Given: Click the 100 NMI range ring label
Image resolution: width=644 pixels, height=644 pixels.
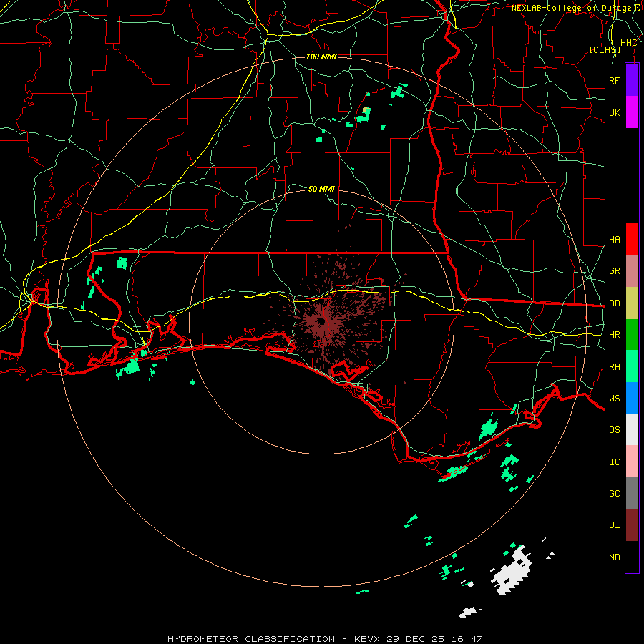Looking at the screenshot, I should click(321, 57).
